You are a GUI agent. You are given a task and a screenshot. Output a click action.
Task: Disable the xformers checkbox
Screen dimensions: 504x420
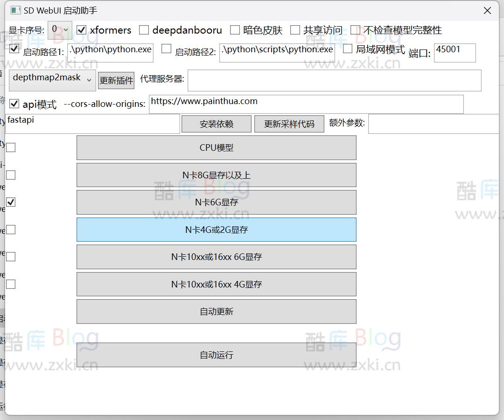click(x=82, y=30)
